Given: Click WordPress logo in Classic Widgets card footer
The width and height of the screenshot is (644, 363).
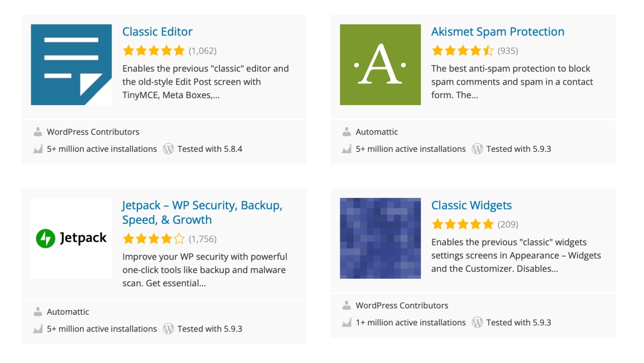Looking at the screenshot, I should (478, 323).
